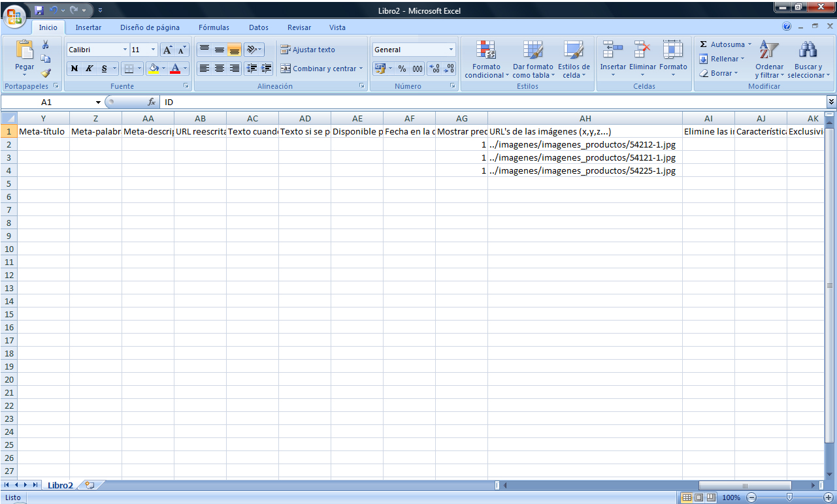Click the zoom slider thumb
Image resolution: width=837 pixels, height=504 pixels.
[790, 497]
